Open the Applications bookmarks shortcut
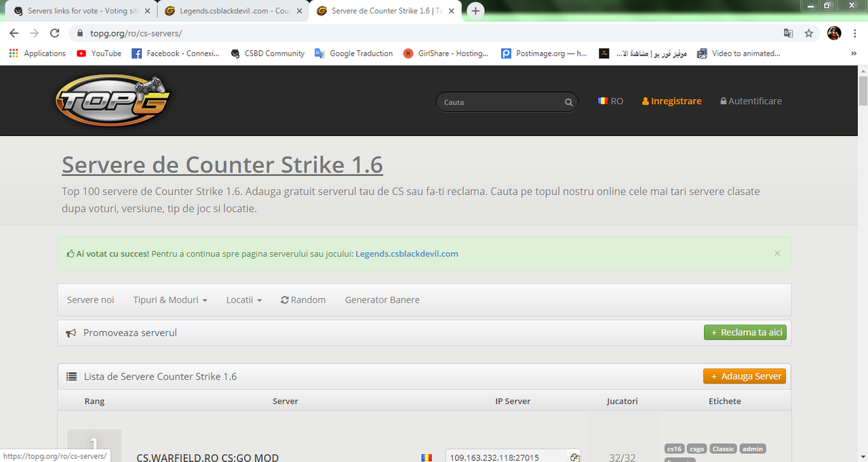 [37, 54]
